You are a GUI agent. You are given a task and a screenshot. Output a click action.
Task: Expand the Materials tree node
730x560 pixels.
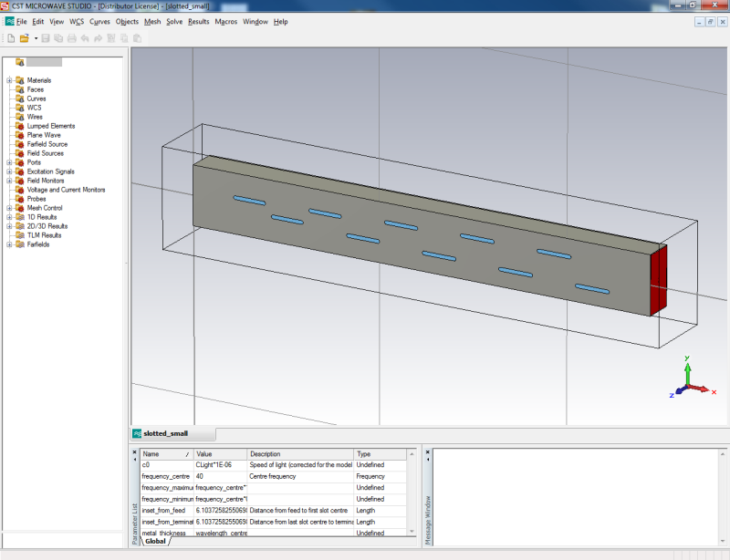[9, 80]
